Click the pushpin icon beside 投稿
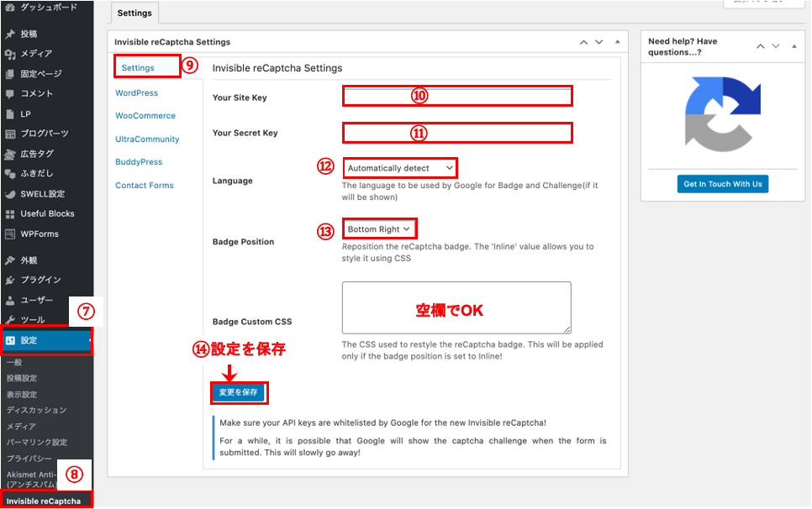 tap(10, 34)
